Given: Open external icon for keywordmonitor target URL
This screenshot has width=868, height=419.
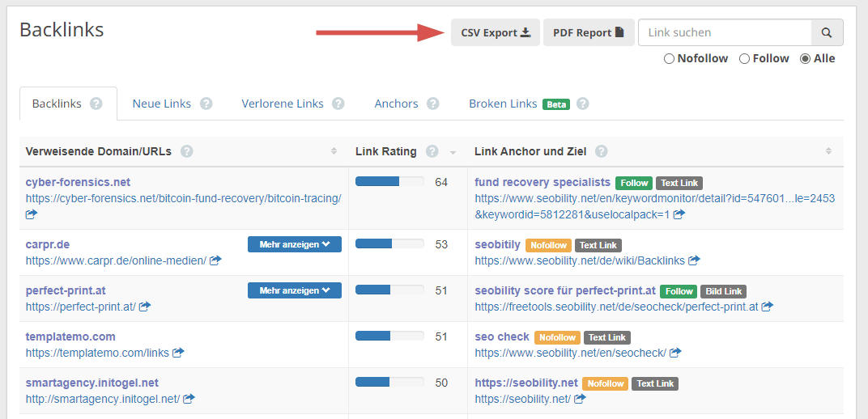Looking at the screenshot, I should tap(679, 214).
